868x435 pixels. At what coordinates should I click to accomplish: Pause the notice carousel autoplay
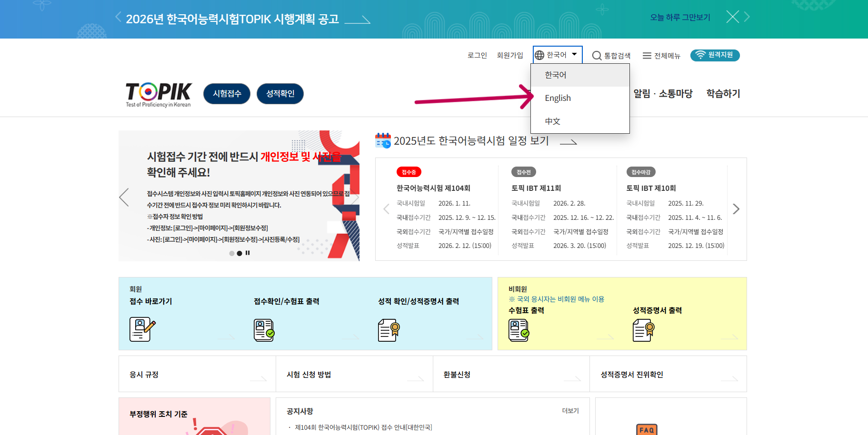pos(248,253)
